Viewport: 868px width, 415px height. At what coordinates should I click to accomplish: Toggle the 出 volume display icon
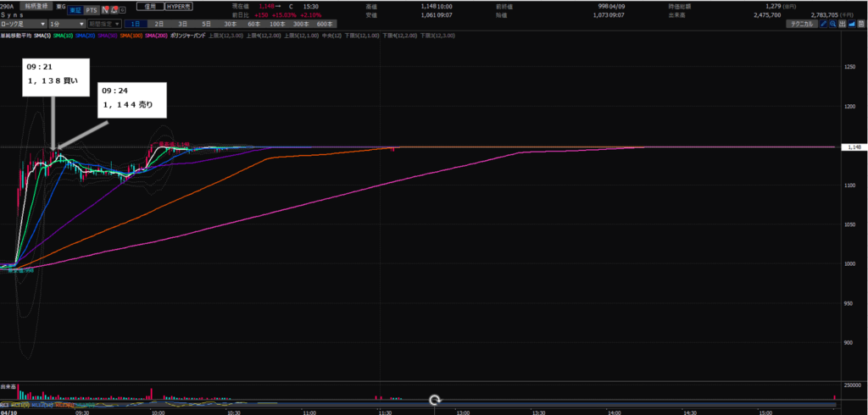(x=842, y=25)
